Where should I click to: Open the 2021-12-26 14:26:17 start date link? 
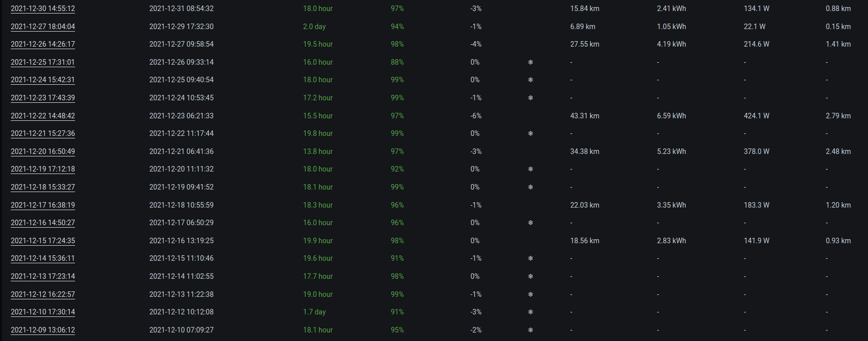coord(43,44)
